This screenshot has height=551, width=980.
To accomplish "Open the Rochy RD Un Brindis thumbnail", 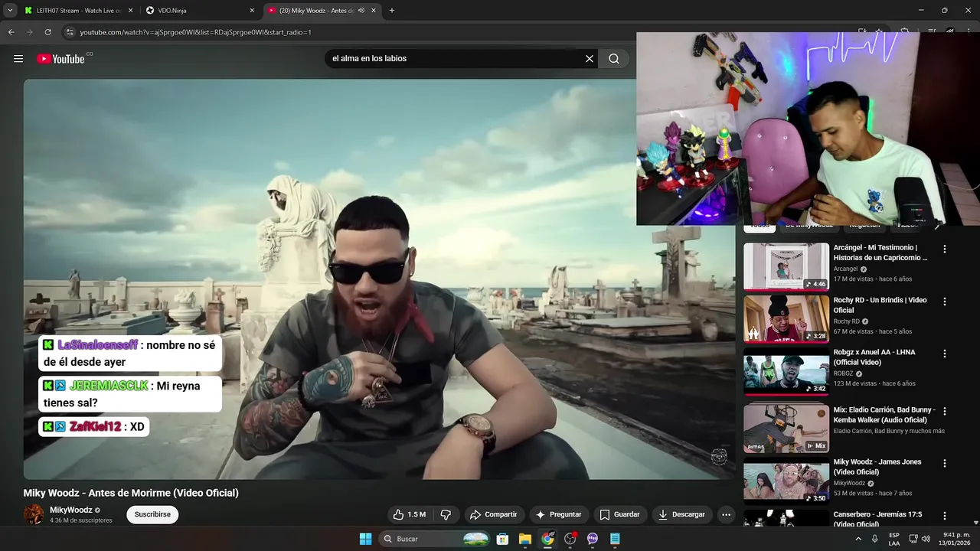I will point(786,319).
